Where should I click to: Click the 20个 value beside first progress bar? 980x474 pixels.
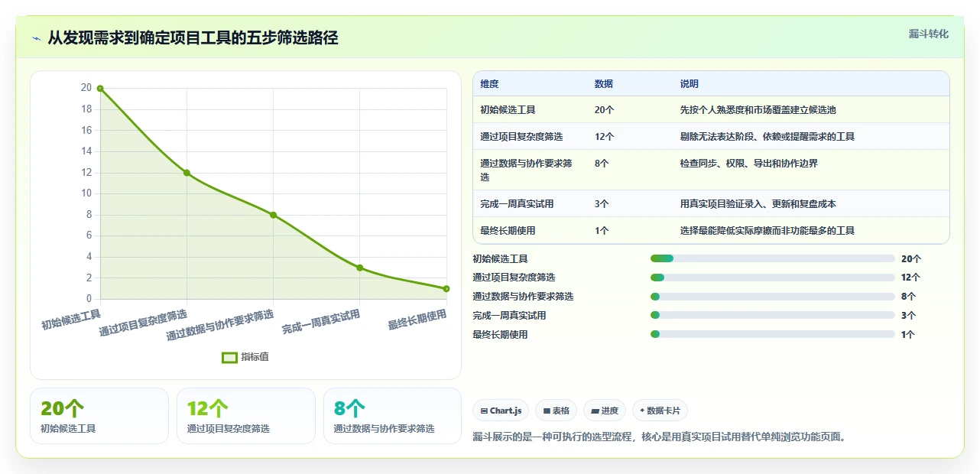911,259
